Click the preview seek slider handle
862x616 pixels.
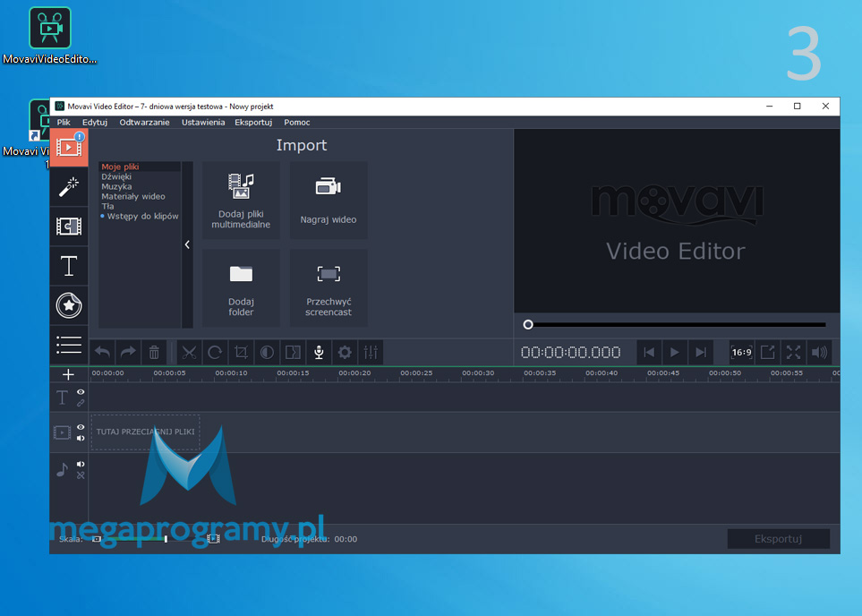pyautogui.click(x=528, y=324)
